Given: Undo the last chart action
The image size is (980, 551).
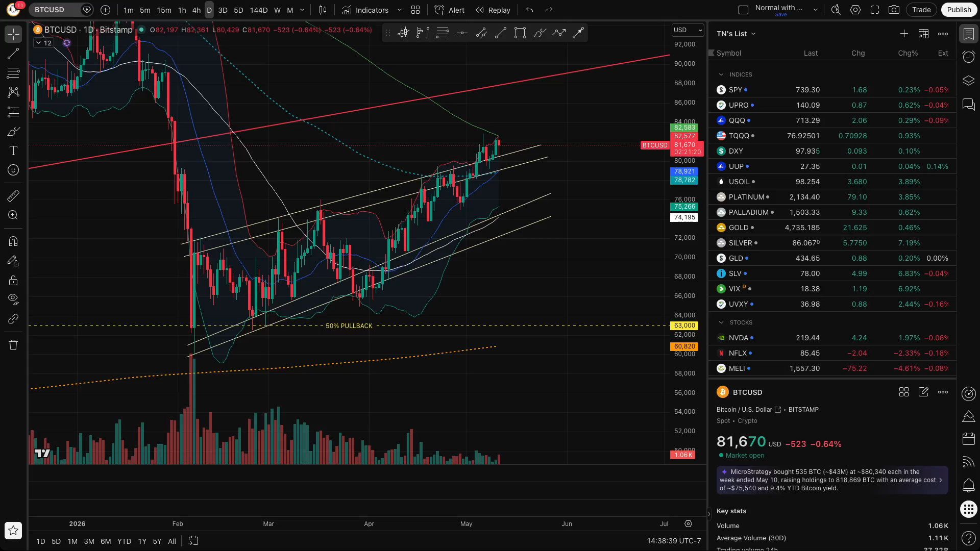Looking at the screenshot, I should [530, 10].
